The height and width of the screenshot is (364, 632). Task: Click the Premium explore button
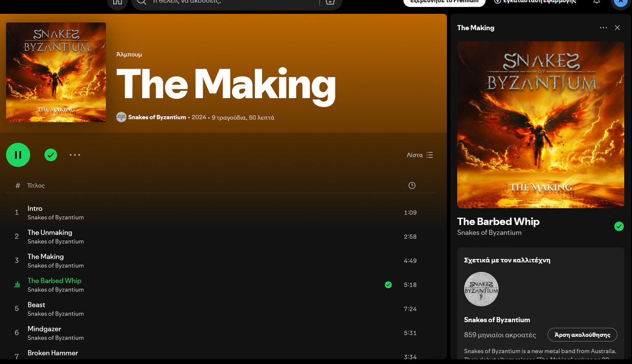[444, 2]
